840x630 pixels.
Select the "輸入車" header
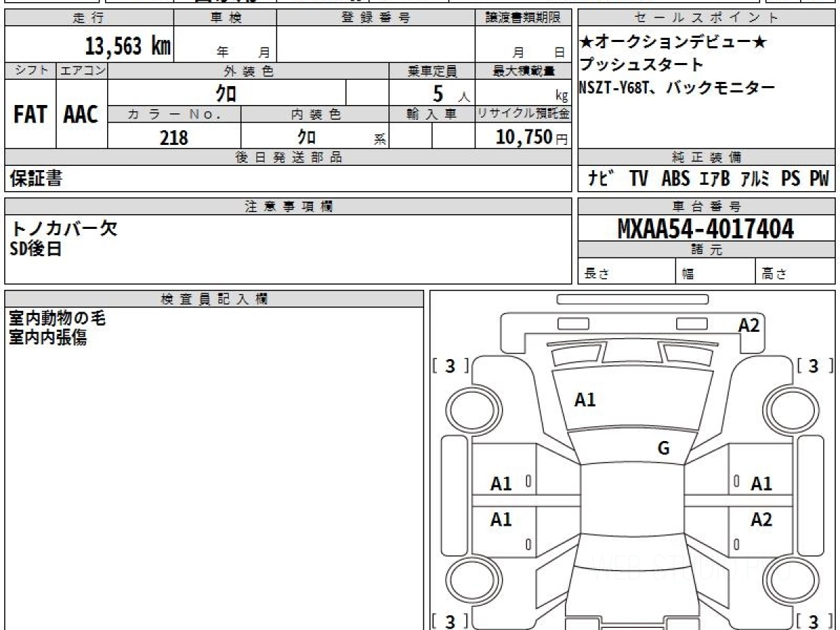pyautogui.click(x=432, y=114)
